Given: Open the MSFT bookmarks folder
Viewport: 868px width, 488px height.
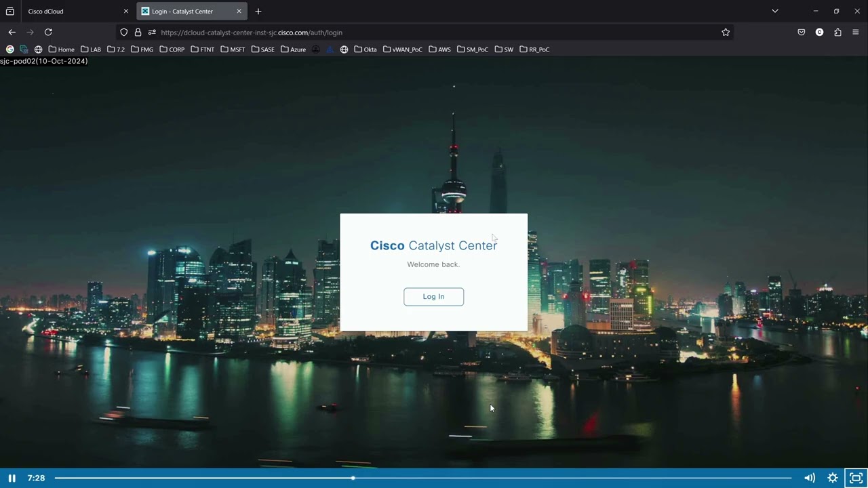Looking at the screenshot, I should pos(233,49).
